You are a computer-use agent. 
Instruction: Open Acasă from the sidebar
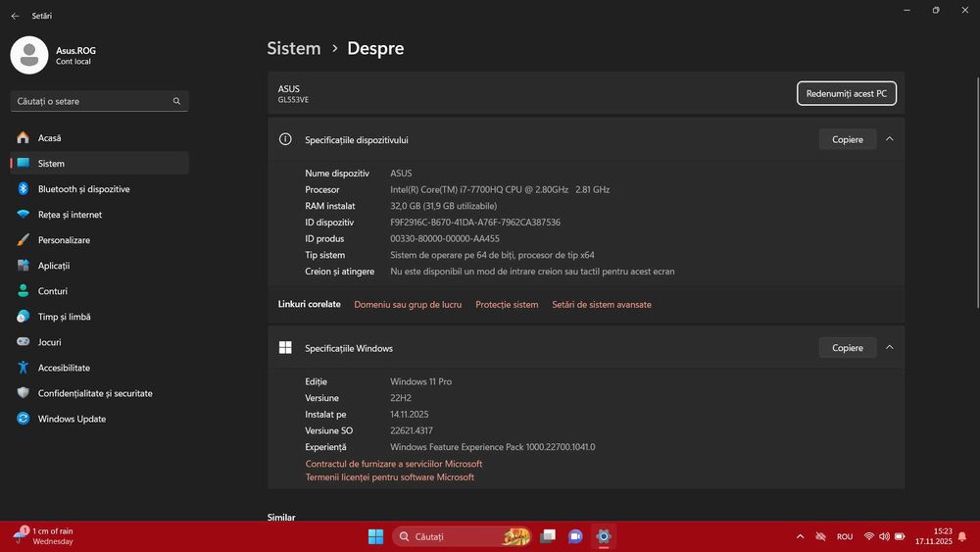pyautogui.click(x=99, y=137)
